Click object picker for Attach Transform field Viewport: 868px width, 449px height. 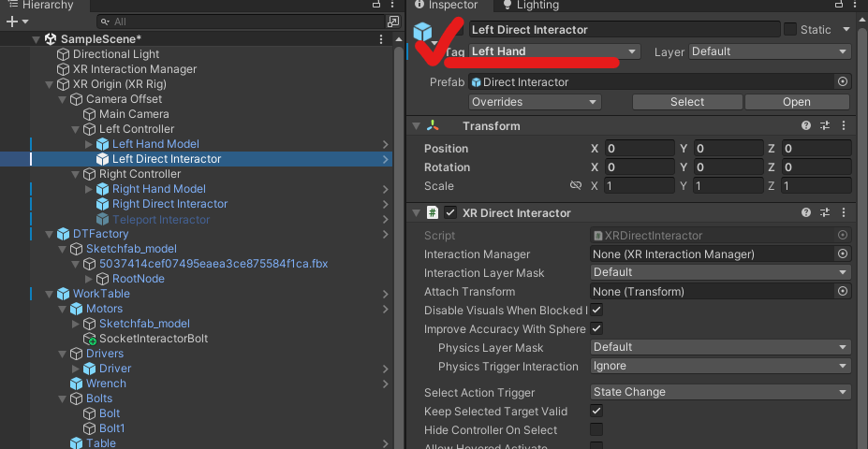pyautogui.click(x=843, y=291)
